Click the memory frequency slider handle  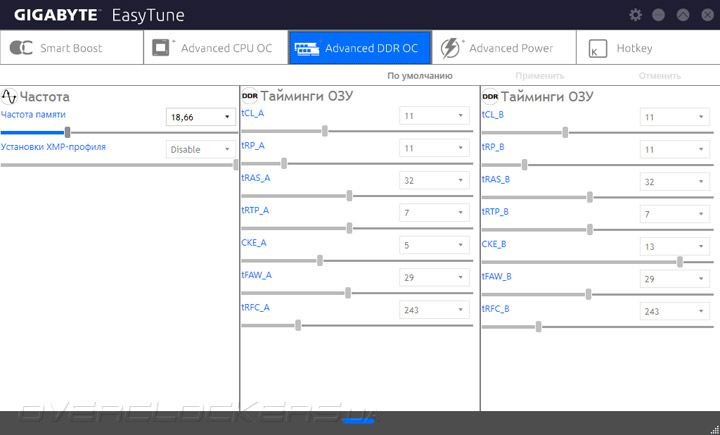[68, 133]
